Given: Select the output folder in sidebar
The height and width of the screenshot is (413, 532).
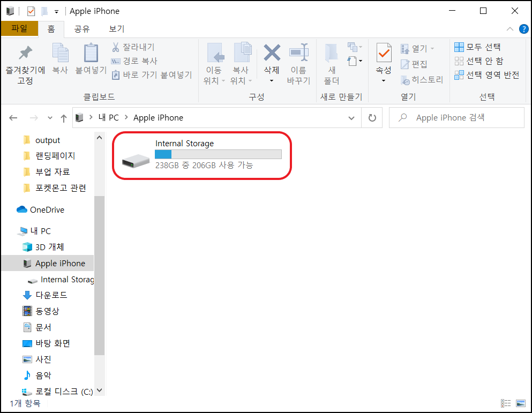Looking at the screenshot, I should pyautogui.click(x=48, y=140).
